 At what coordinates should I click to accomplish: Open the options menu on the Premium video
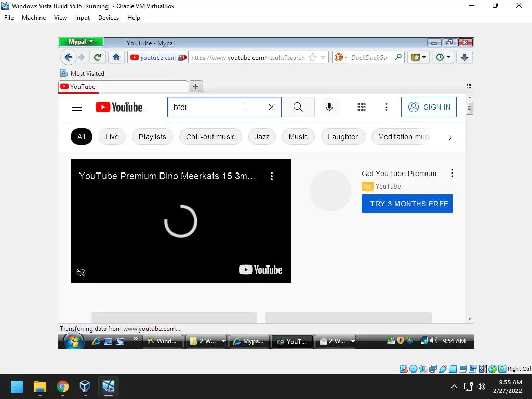click(271, 176)
